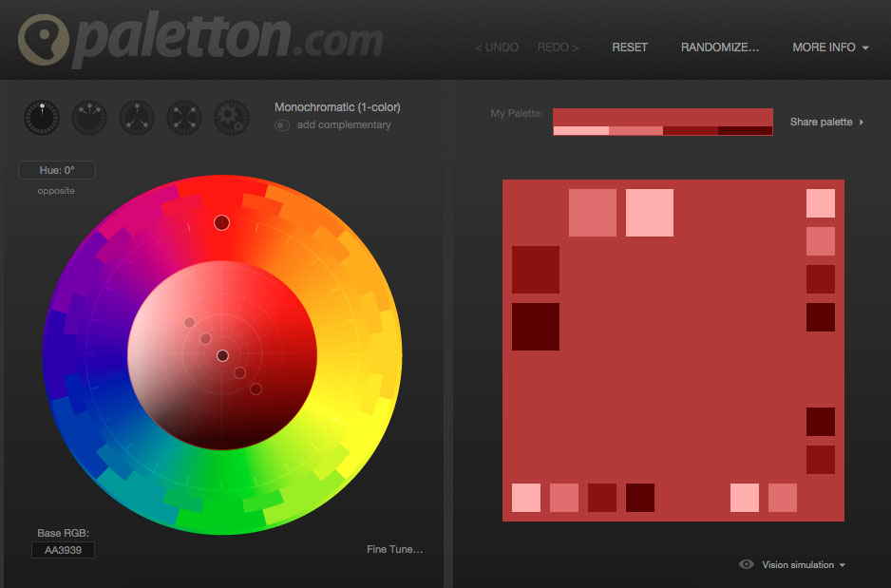Click the Base RGB: label

coord(63,533)
